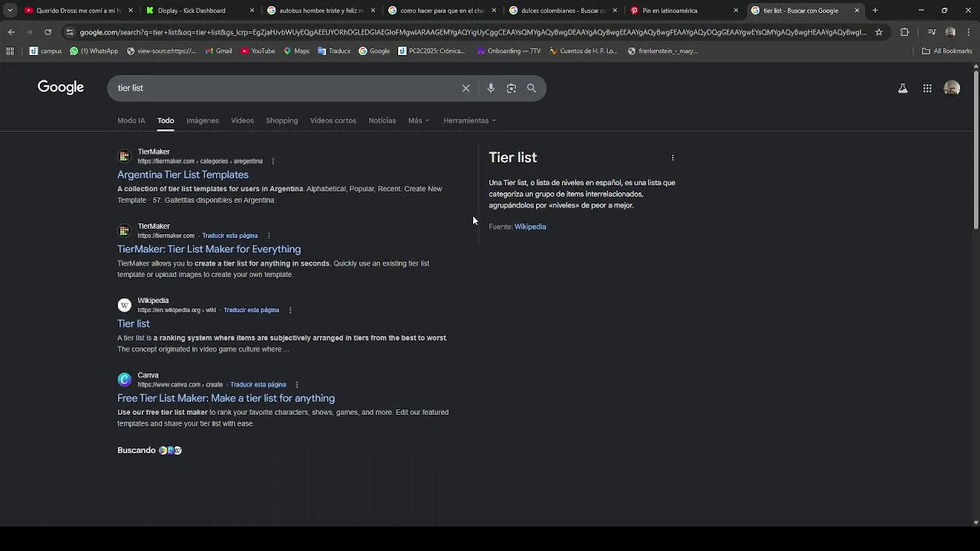Close the Pin en latinoamérica tab
Image resolution: width=980 pixels, height=551 pixels.
[736, 11]
